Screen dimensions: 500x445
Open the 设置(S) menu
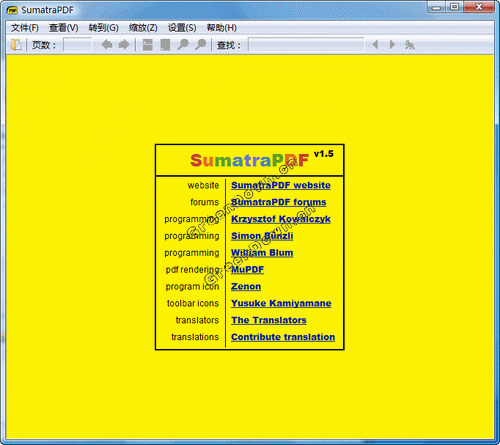(182, 28)
